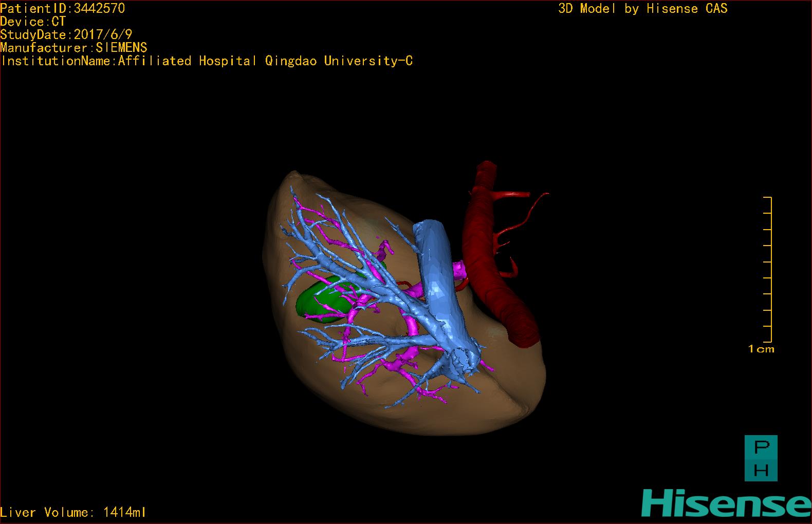Click the PatientID:3442570 text
This screenshot has width=812, height=524.
click(62, 8)
